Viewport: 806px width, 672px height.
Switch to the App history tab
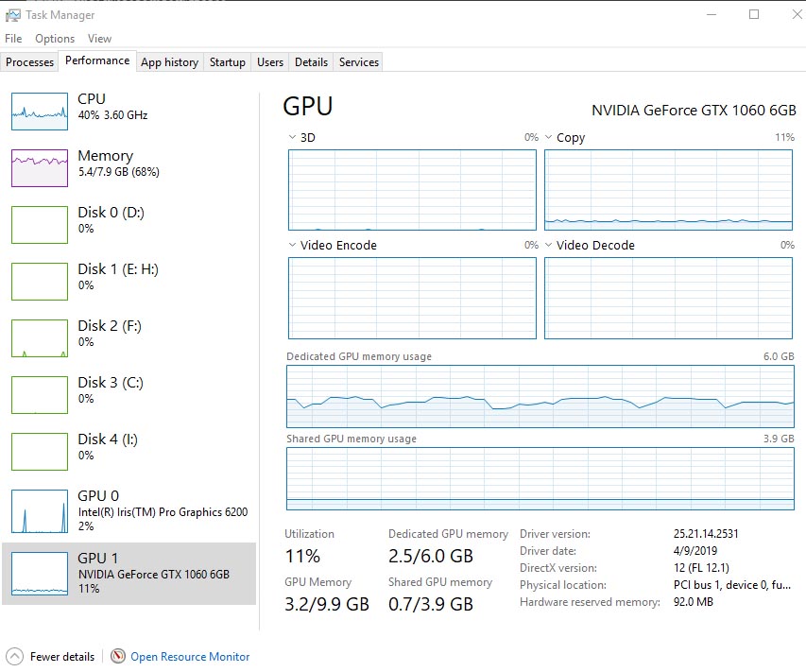click(x=170, y=62)
